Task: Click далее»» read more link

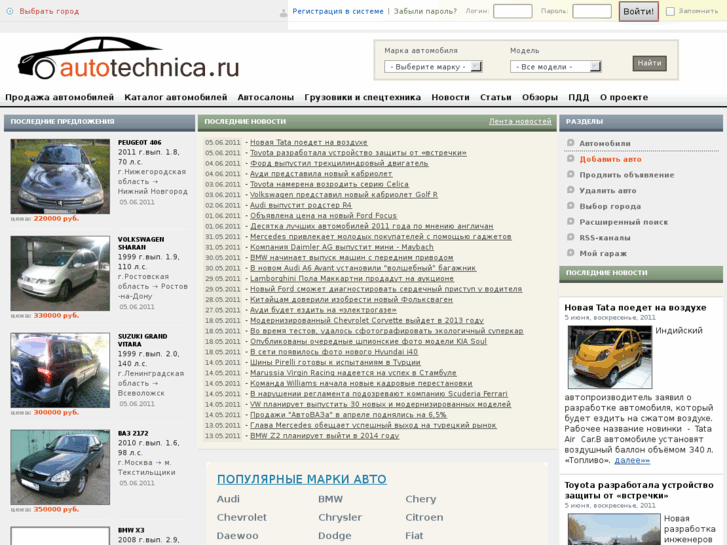Action: click(x=632, y=460)
